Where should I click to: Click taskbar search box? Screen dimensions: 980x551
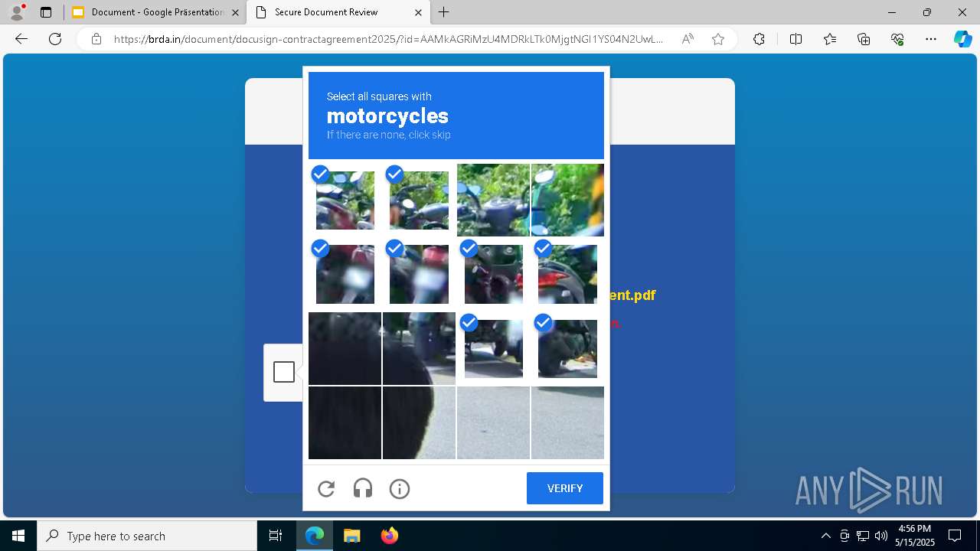pos(147,536)
